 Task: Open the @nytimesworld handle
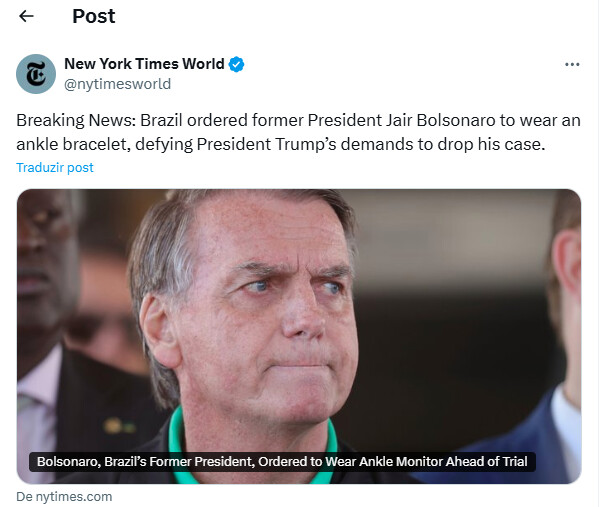(x=117, y=84)
